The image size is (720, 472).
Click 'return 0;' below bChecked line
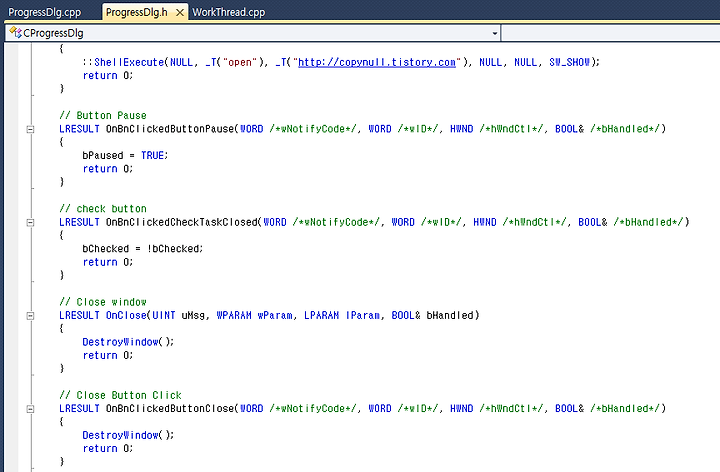[108, 262]
